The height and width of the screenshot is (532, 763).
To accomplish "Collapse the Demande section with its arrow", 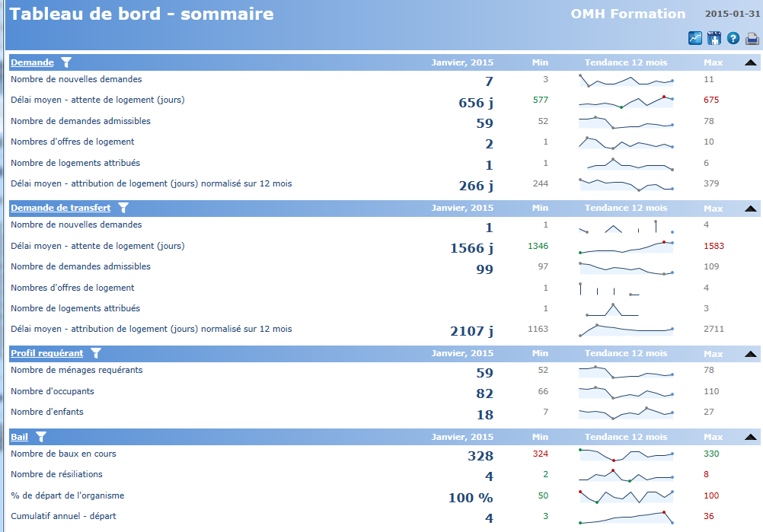I will click(x=751, y=63).
